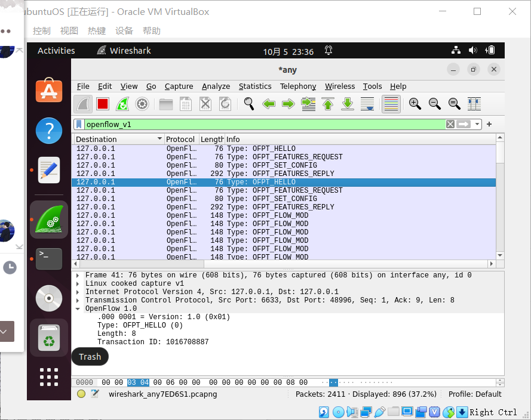The image size is (531, 420).
Task: Collapse the OpenFlow 1.0 tree node
Action: coord(78,309)
